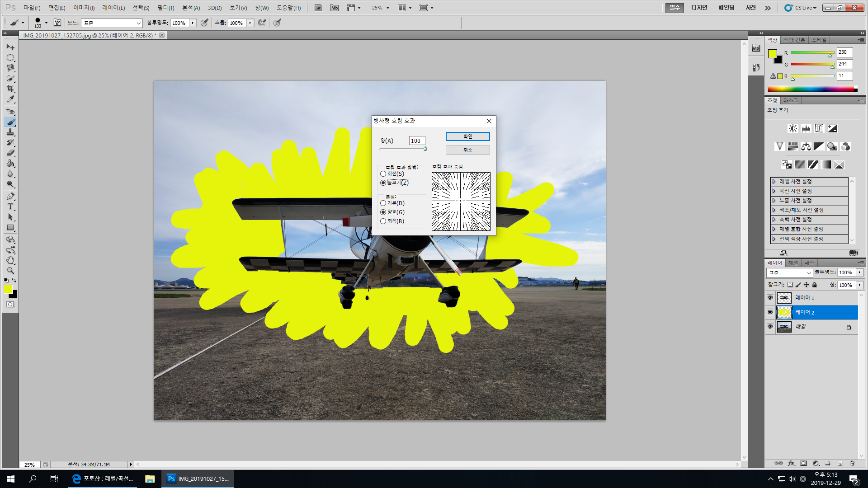The image size is (868, 488).
Task: Open the brush mode 표준 dropdown
Action: click(112, 23)
